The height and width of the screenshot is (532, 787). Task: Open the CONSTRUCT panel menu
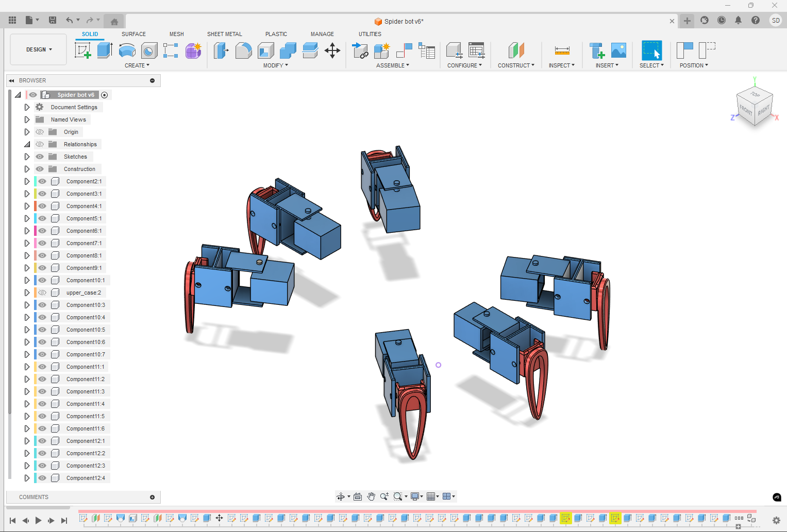click(x=516, y=65)
